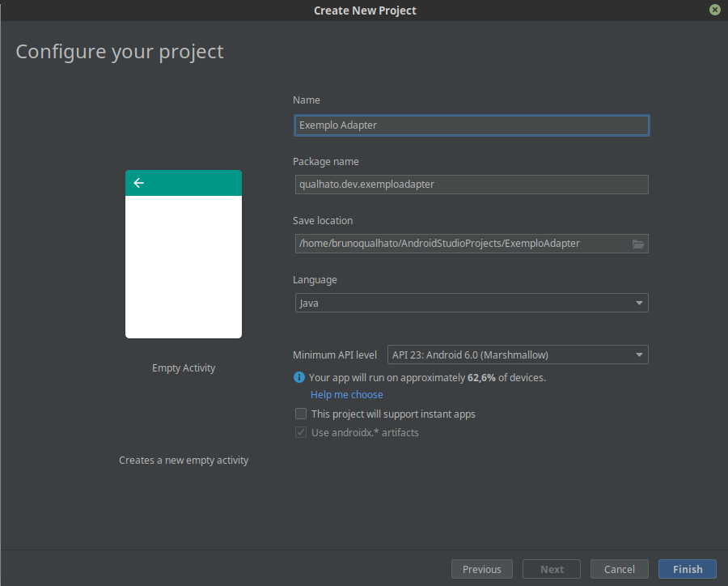The height and width of the screenshot is (586, 728).
Task: Click the Language dropdown arrow
Action: (x=638, y=303)
